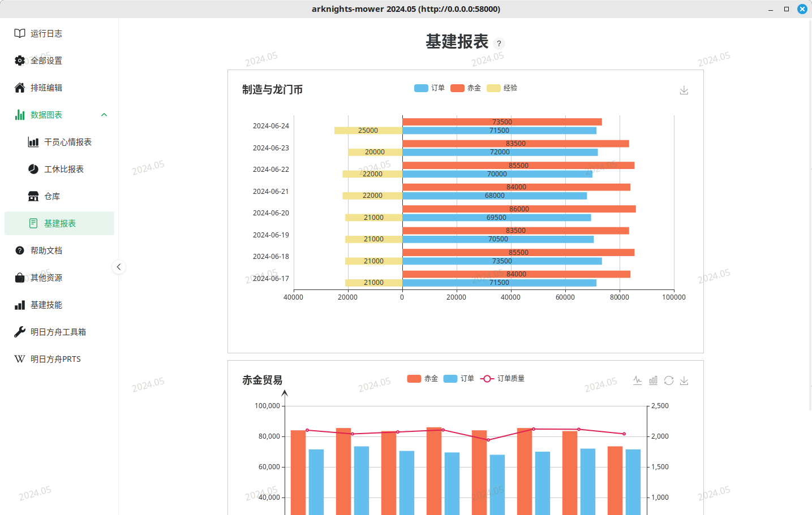Image resolution: width=812 pixels, height=515 pixels.
Task: Go to 全部设置
Action: [x=59, y=60]
